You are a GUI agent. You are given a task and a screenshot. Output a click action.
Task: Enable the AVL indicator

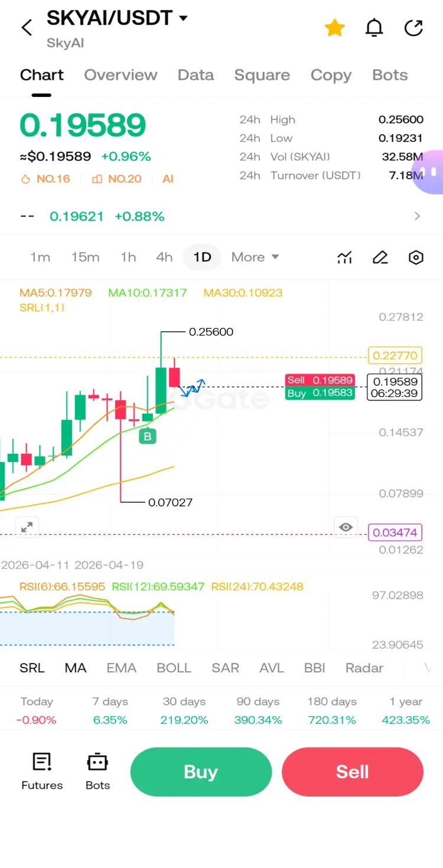[x=272, y=668]
